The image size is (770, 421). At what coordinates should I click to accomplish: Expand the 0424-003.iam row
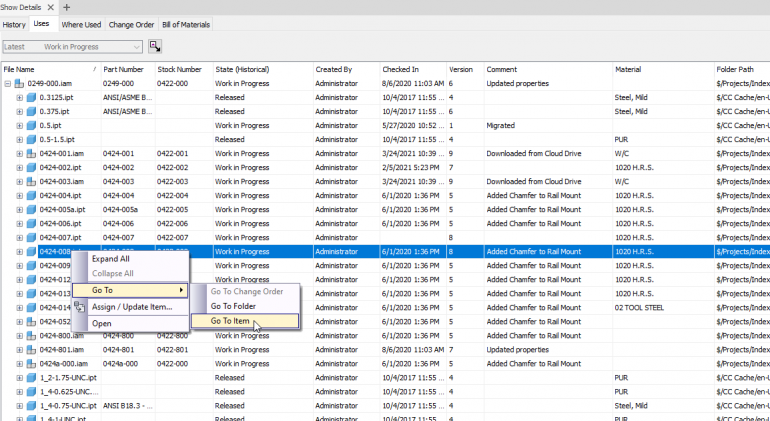[x=20, y=181]
